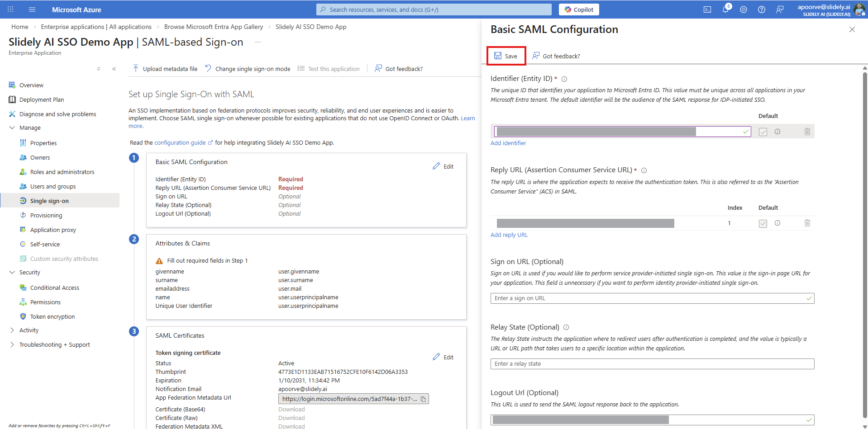The image size is (868, 429).
Task: Click Upload metadata file
Action: click(165, 69)
